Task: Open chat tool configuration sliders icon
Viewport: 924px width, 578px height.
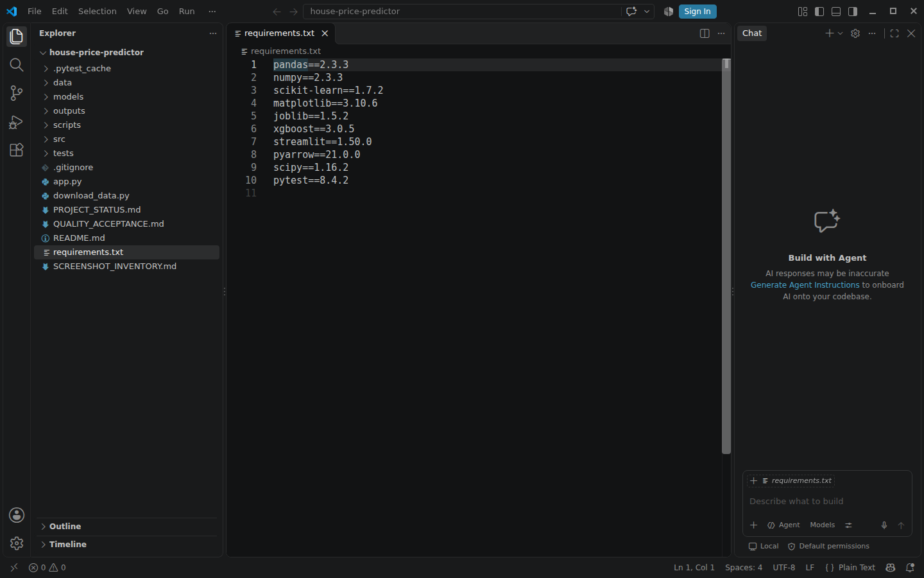Action: coord(848,525)
